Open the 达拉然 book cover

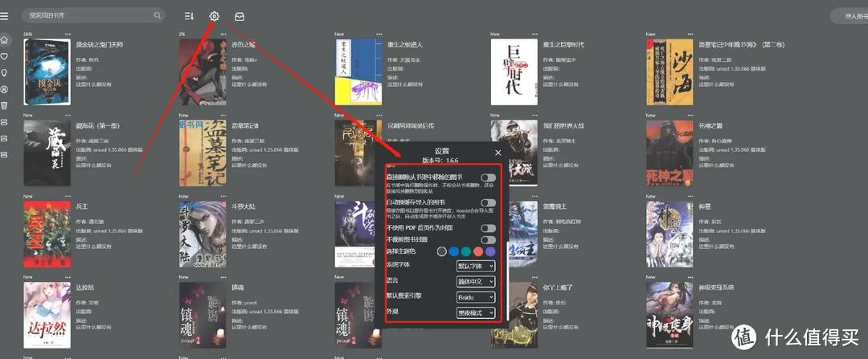(47, 316)
